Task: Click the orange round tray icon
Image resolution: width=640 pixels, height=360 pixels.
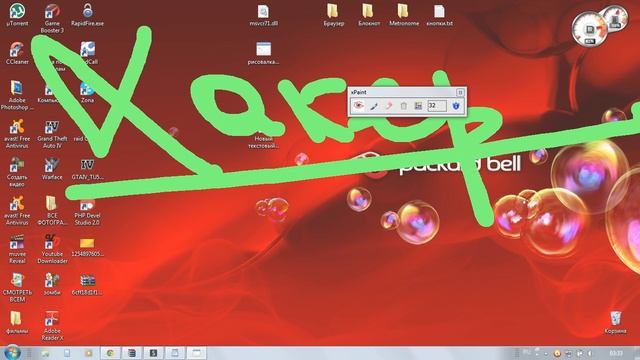Action: click(x=557, y=353)
